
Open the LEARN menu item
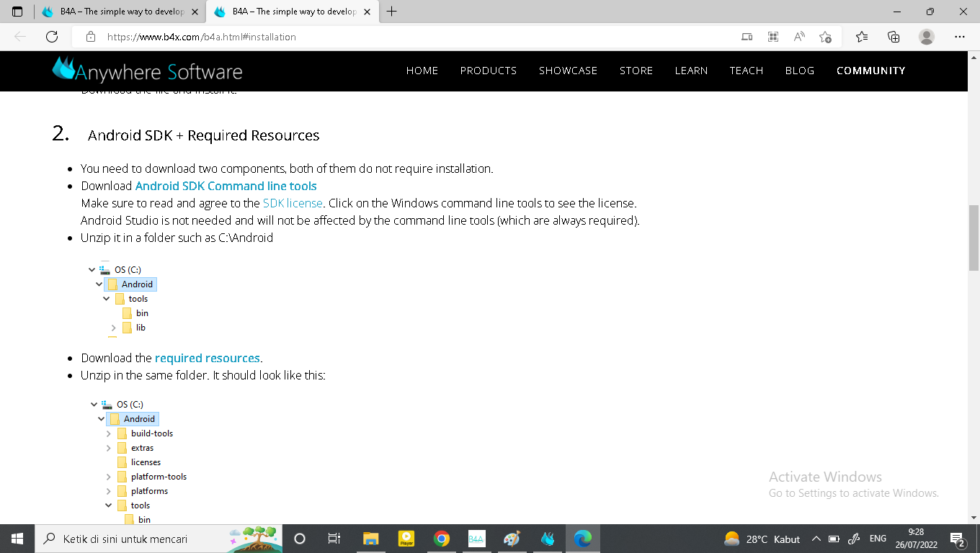coord(691,71)
